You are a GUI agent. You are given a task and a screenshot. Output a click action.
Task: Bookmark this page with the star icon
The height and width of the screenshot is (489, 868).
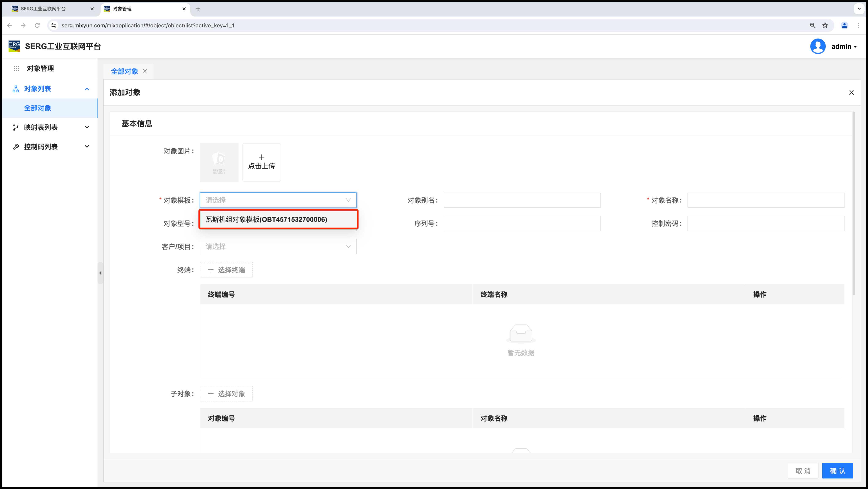825,26
